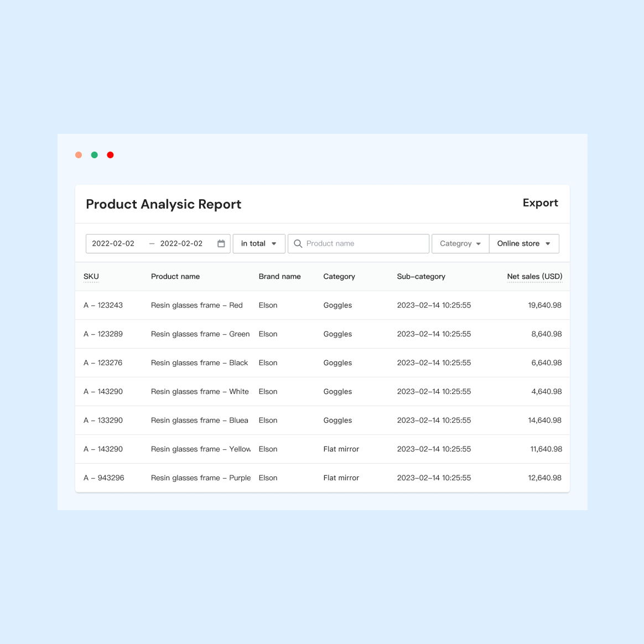
Task: Click the timestamp in the Black frame row
Action: coord(434,362)
